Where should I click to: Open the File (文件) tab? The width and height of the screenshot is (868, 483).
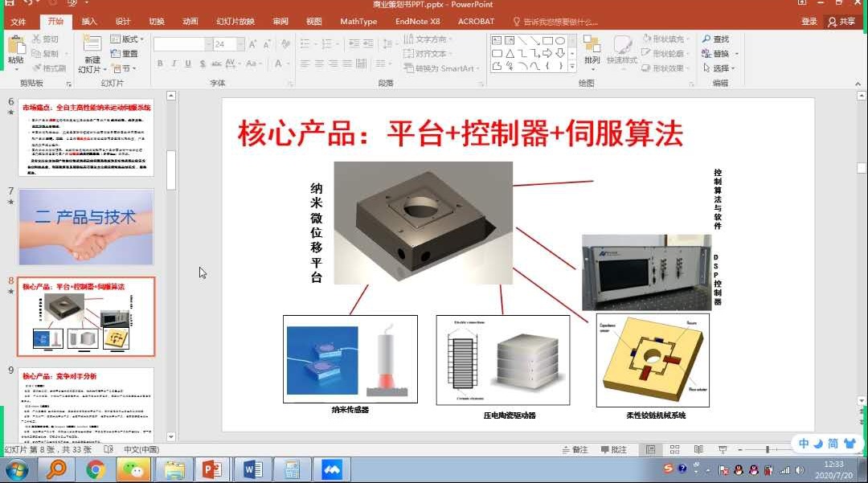pos(18,22)
